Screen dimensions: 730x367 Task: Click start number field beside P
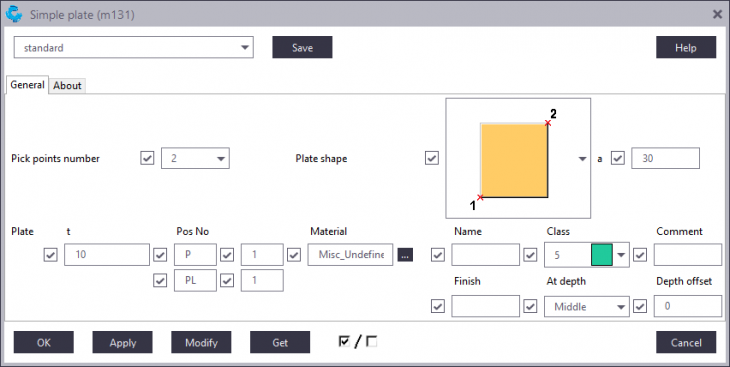point(262,255)
